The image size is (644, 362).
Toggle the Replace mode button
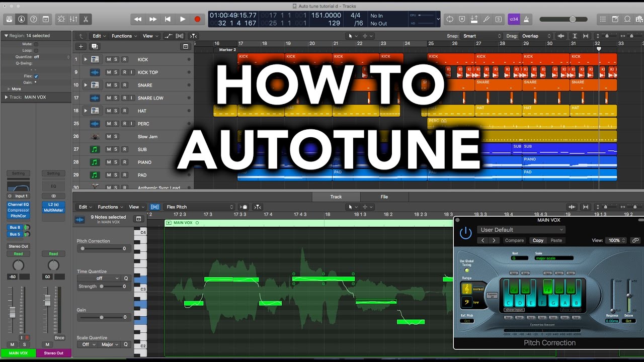462,19
